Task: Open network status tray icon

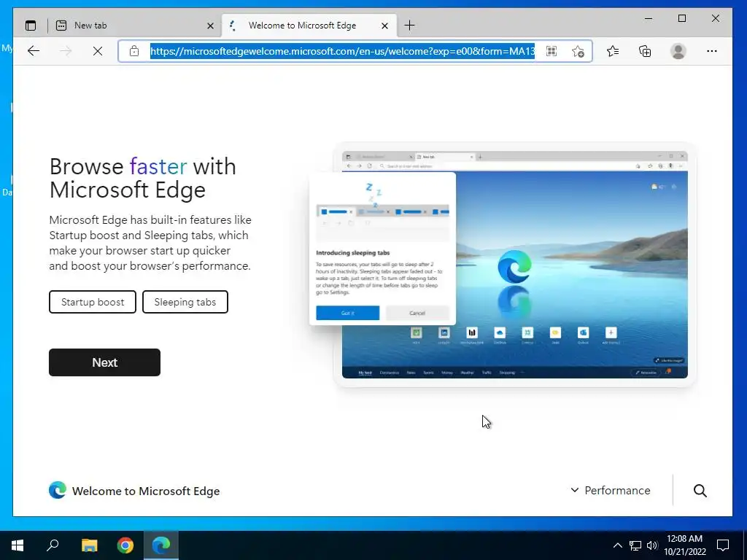Action: tap(635, 545)
